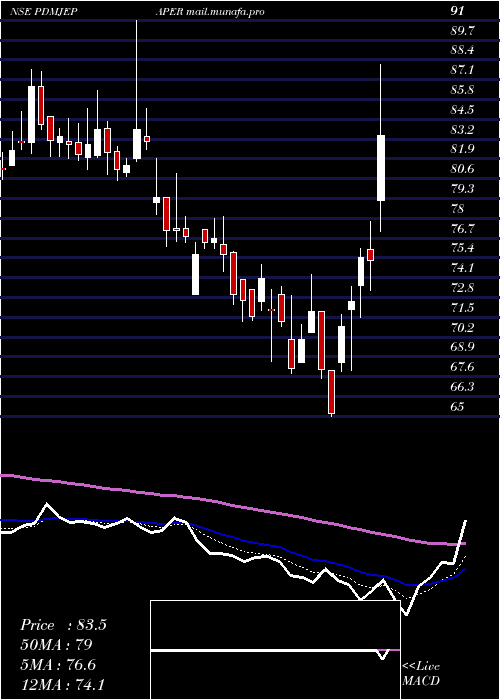The height and width of the screenshot is (700, 500).
Task: Click the '<<Live MACD' label
Action: tap(421, 673)
